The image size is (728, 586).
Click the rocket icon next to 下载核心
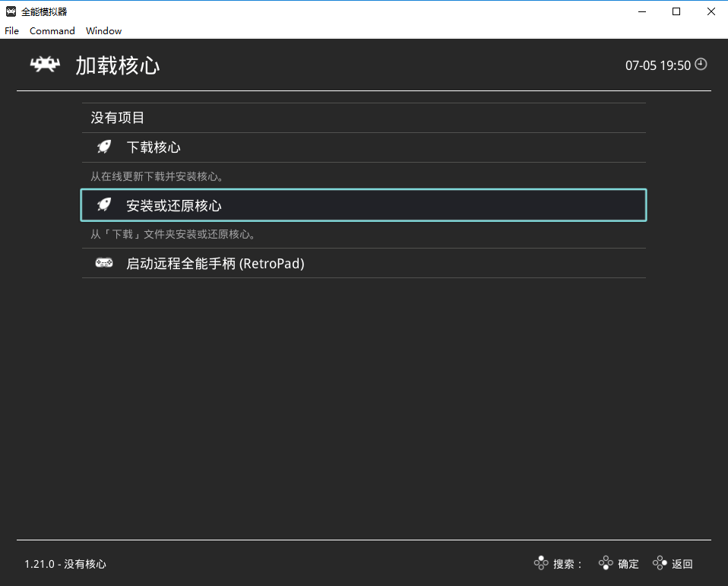103,146
